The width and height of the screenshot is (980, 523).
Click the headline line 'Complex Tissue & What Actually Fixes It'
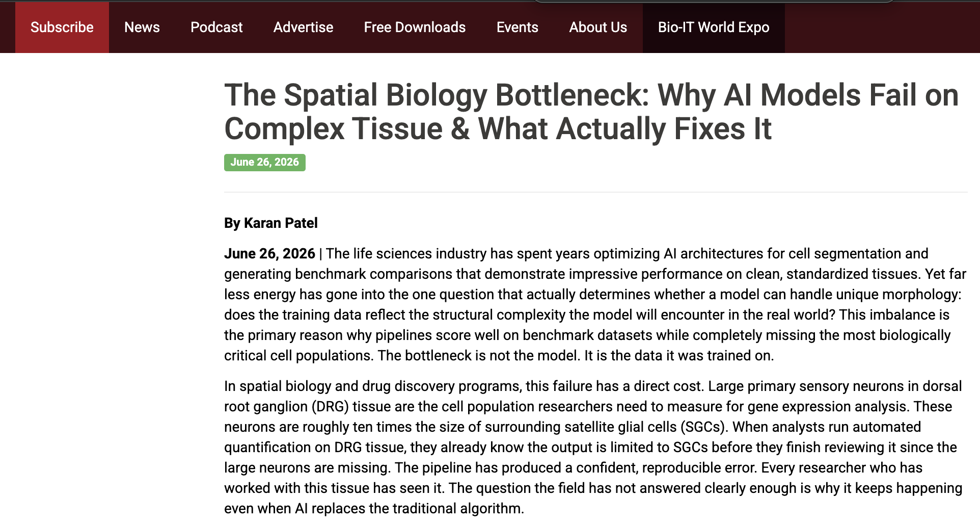tap(498, 128)
